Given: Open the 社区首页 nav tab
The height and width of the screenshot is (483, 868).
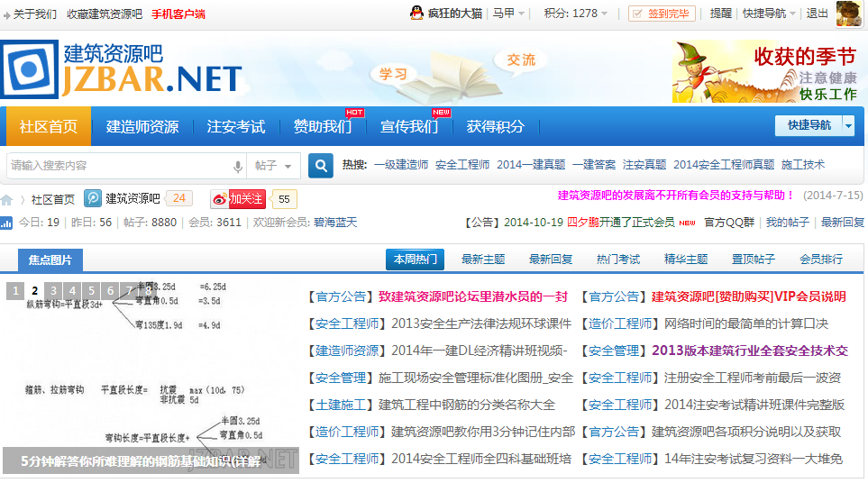Looking at the screenshot, I should coord(48,126).
